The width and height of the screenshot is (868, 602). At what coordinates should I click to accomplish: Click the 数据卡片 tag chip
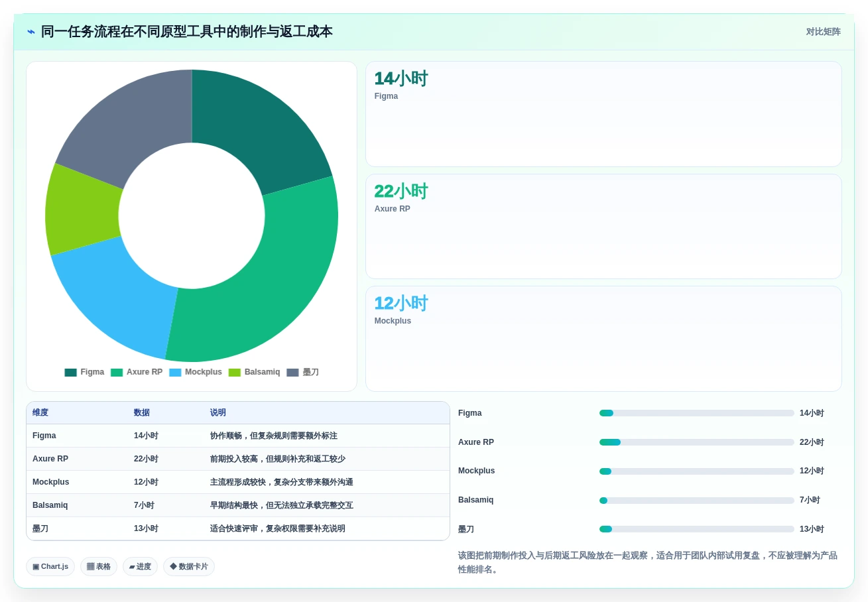coord(189,566)
